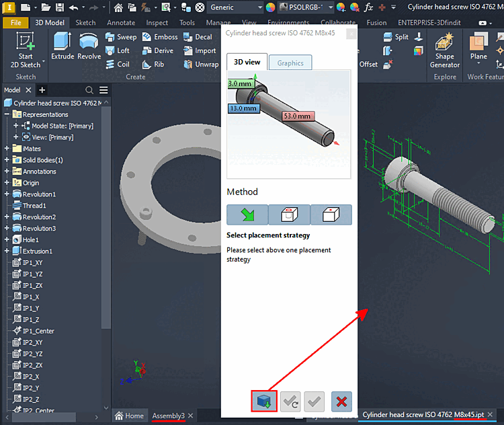This screenshot has height=425, width=504.
Task: Switch to the Sketch ribbon tab
Action: click(85, 22)
